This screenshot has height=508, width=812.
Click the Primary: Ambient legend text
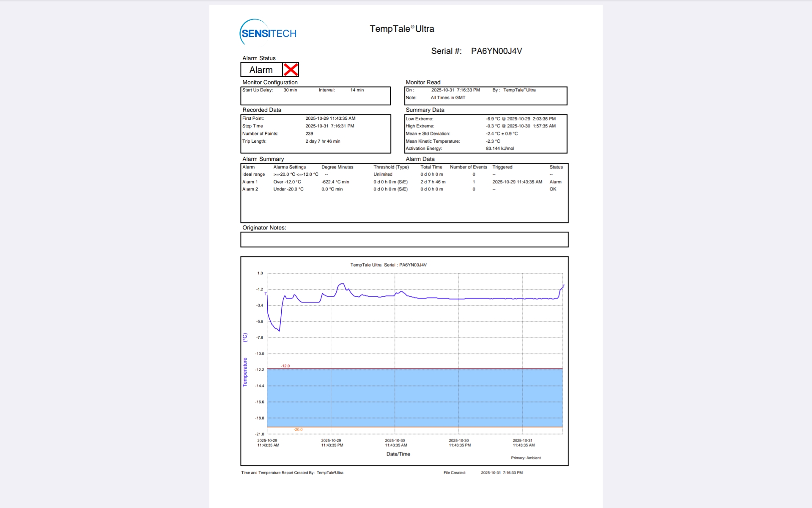[526, 458]
